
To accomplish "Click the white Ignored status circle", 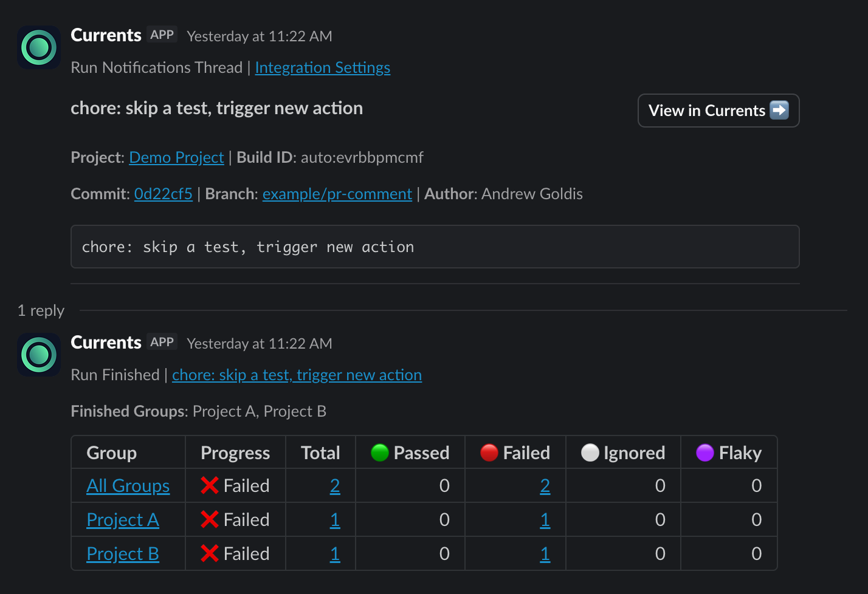I will pos(590,453).
